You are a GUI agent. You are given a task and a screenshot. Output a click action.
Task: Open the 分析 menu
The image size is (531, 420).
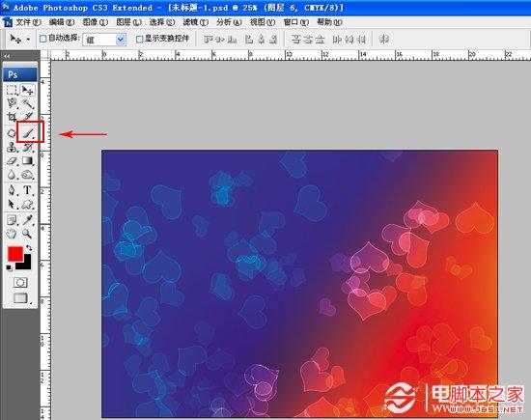229,22
